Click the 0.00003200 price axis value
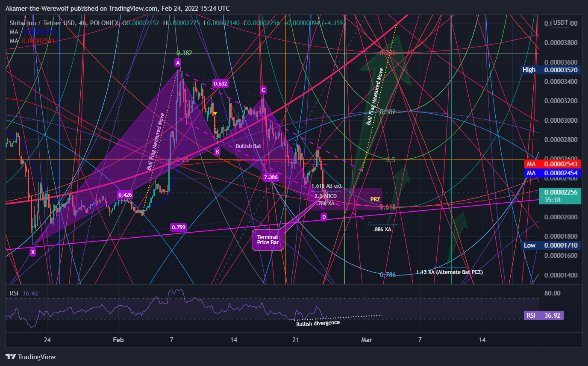The width and height of the screenshot is (588, 366). (560, 101)
